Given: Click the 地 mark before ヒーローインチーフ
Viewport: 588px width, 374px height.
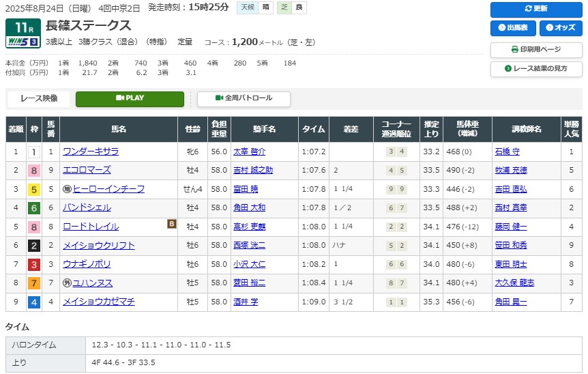Looking at the screenshot, I should [67, 189].
